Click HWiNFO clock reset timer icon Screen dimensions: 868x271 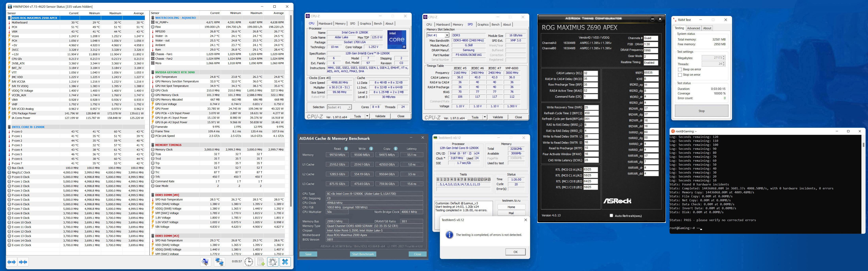point(249,262)
